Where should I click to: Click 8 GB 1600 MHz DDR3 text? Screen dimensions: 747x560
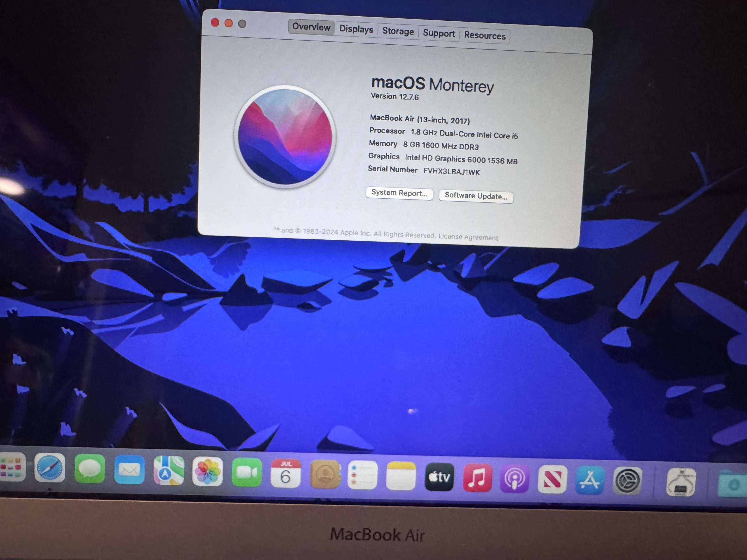point(441,146)
